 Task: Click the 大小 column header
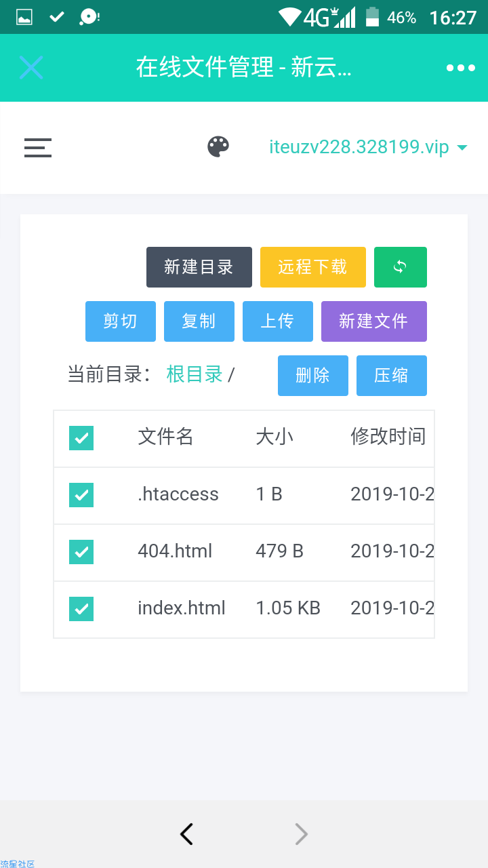(x=274, y=437)
